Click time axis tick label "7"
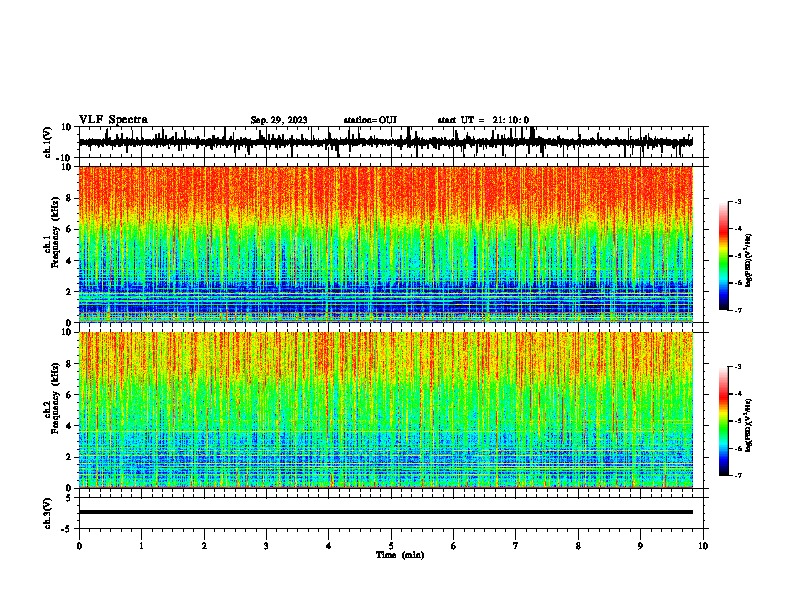 (x=516, y=546)
